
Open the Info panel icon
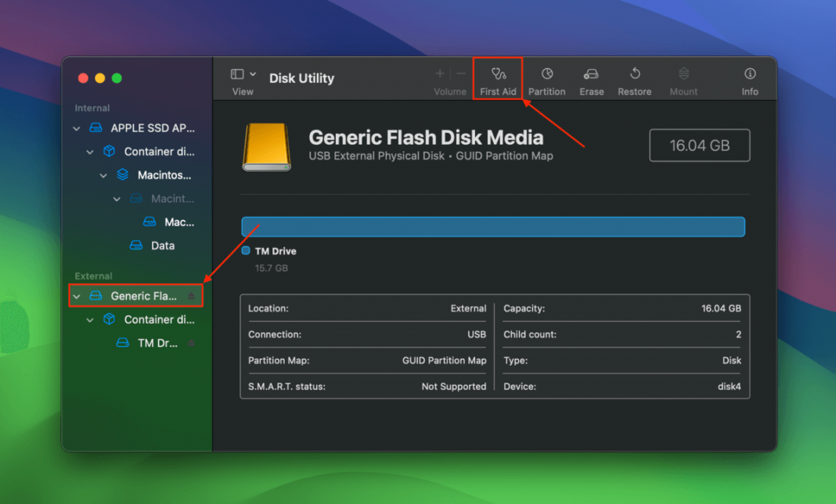[750, 74]
